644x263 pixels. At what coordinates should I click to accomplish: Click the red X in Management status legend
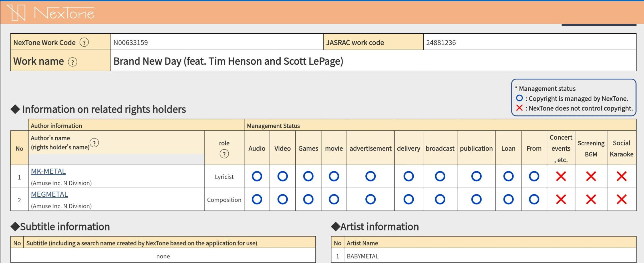519,108
